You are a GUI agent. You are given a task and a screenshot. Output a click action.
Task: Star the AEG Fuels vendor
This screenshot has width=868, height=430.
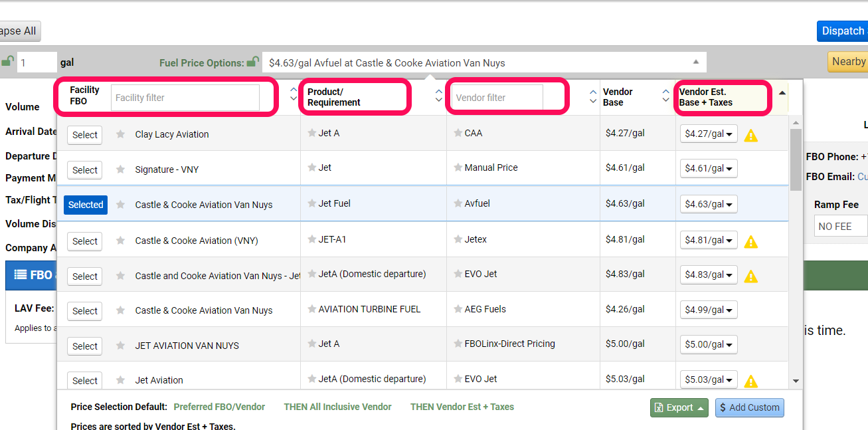pyautogui.click(x=458, y=309)
